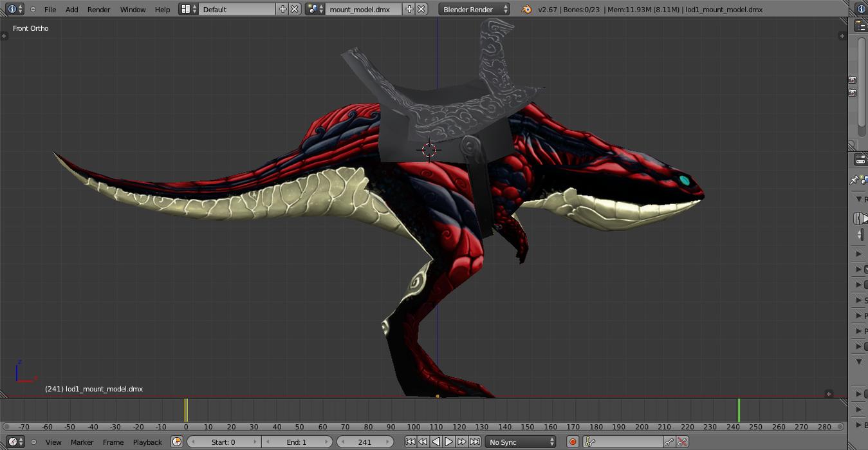The height and width of the screenshot is (450, 868).
Task: Toggle the preview frame range clock button
Action: point(176,442)
